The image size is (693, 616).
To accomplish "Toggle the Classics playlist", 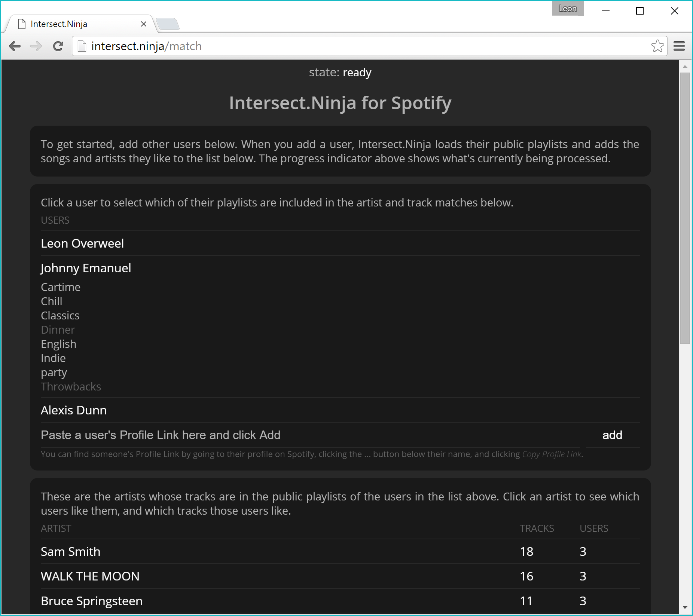I will (60, 316).
